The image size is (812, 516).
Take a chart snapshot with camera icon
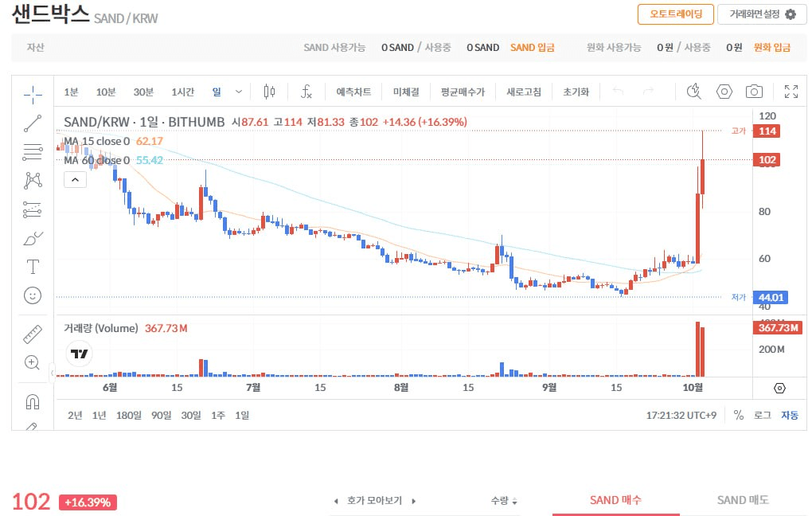click(754, 92)
